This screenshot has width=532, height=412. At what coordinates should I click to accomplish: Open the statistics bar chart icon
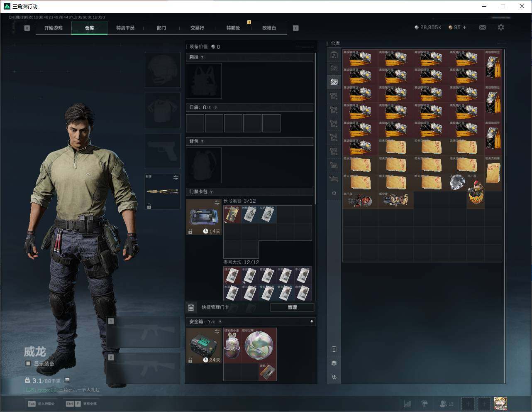408,403
